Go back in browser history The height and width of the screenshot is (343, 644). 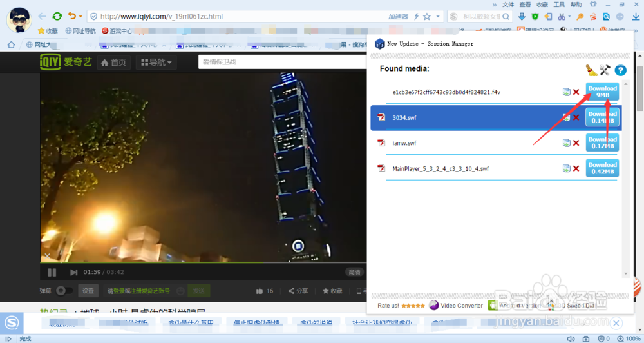42,17
